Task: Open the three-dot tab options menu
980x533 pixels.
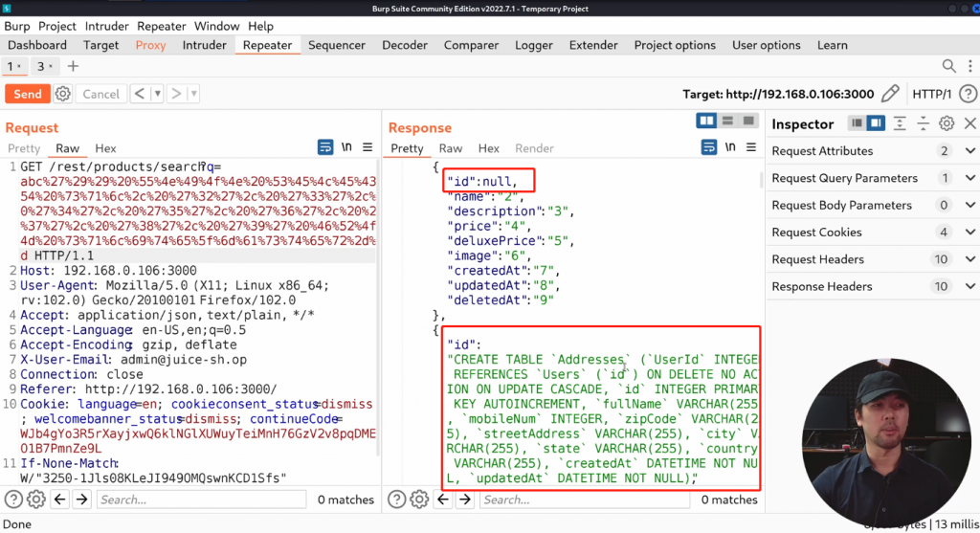Action: [970, 66]
